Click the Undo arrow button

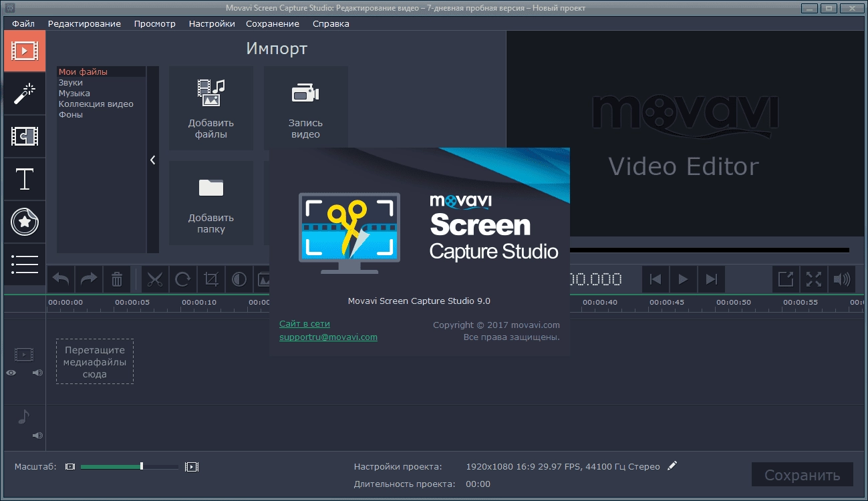click(x=61, y=279)
